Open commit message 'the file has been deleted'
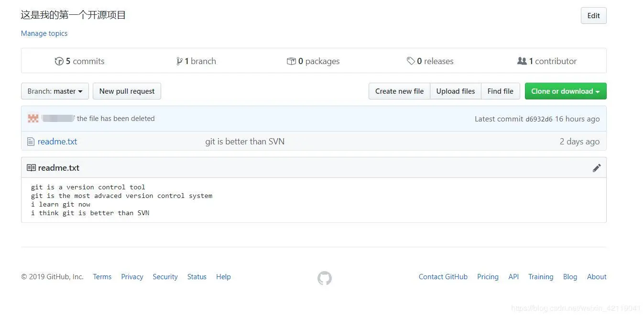 coord(116,119)
